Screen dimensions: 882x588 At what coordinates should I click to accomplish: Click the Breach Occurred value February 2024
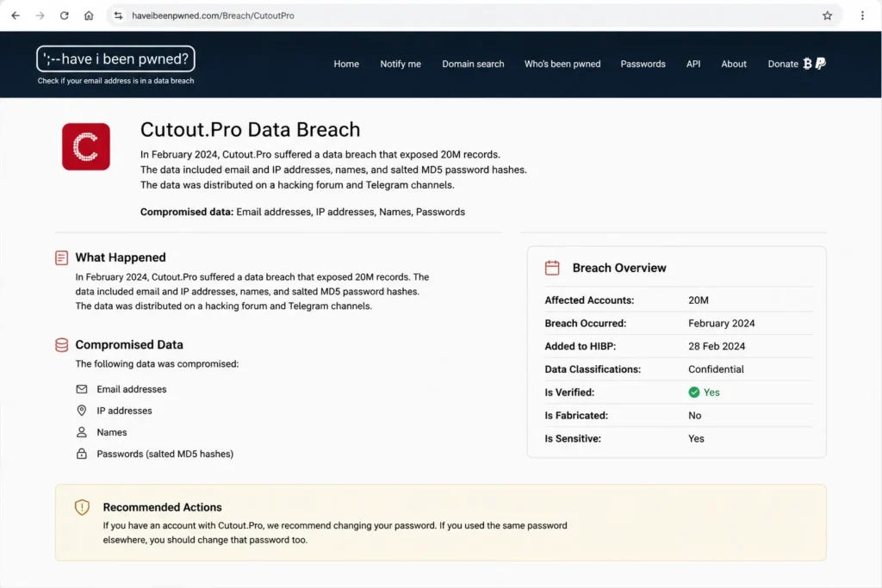(x=722, y=323)
